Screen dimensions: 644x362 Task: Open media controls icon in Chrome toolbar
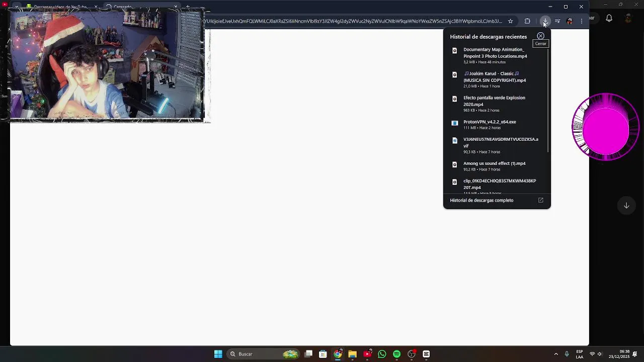557,21
